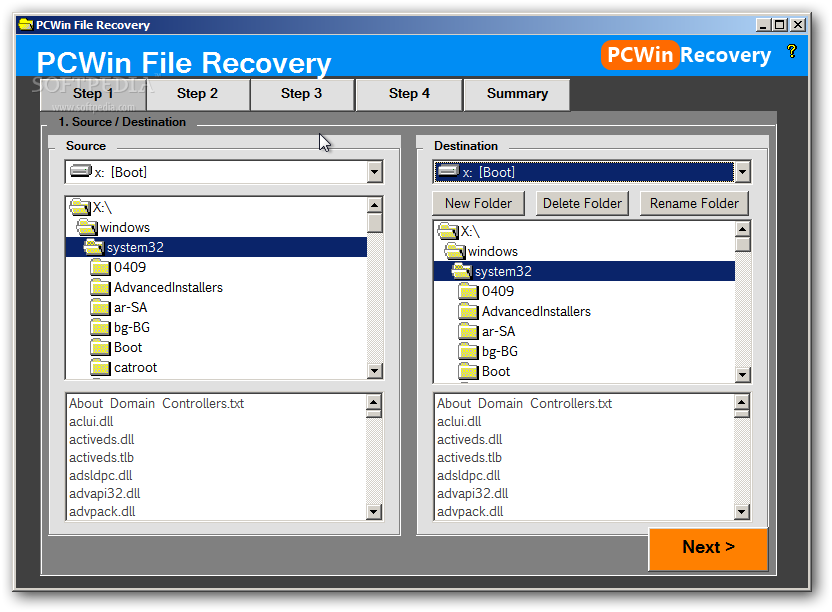Click the Source windows folder icon
832x612 pixels.
click(87, 227)
